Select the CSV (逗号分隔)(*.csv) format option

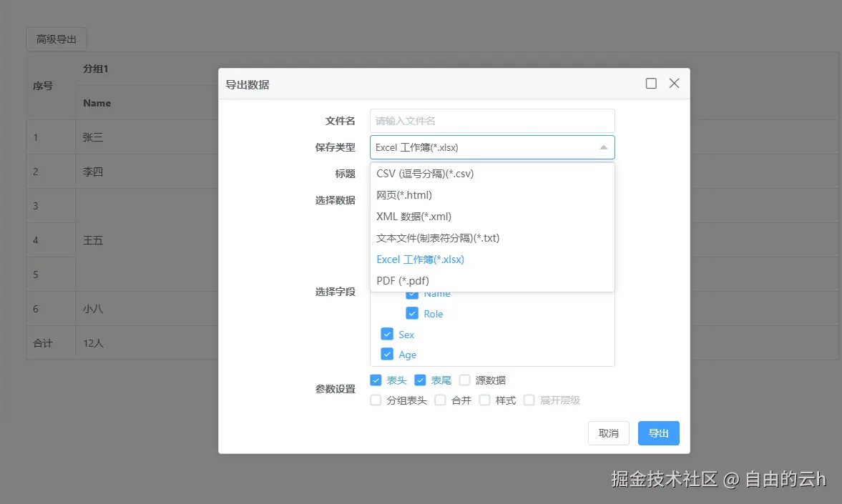click(424, 173)
